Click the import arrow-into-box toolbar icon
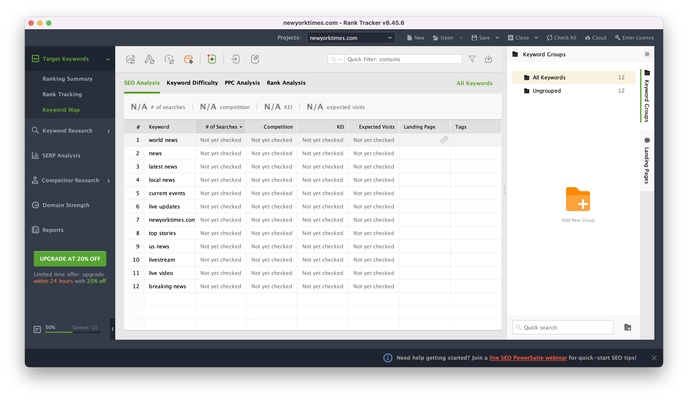The width and height of the screenshot is (688, 400). pos(236,59)
